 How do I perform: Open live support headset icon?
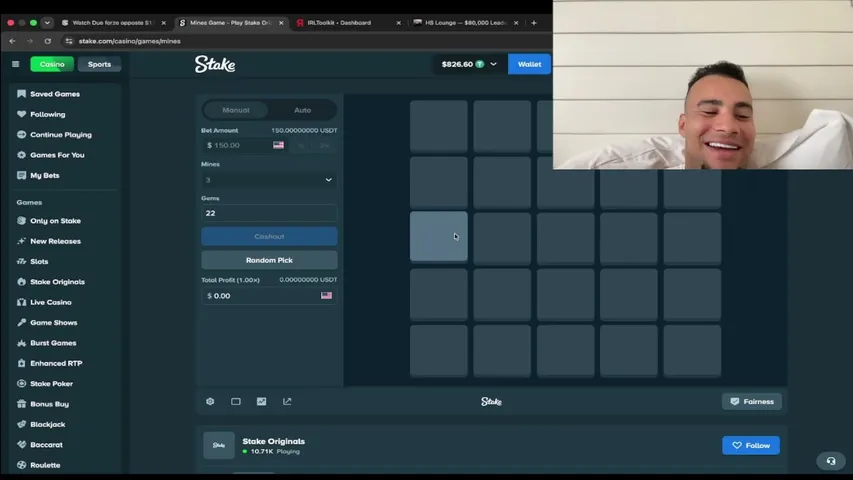[831, 461]
